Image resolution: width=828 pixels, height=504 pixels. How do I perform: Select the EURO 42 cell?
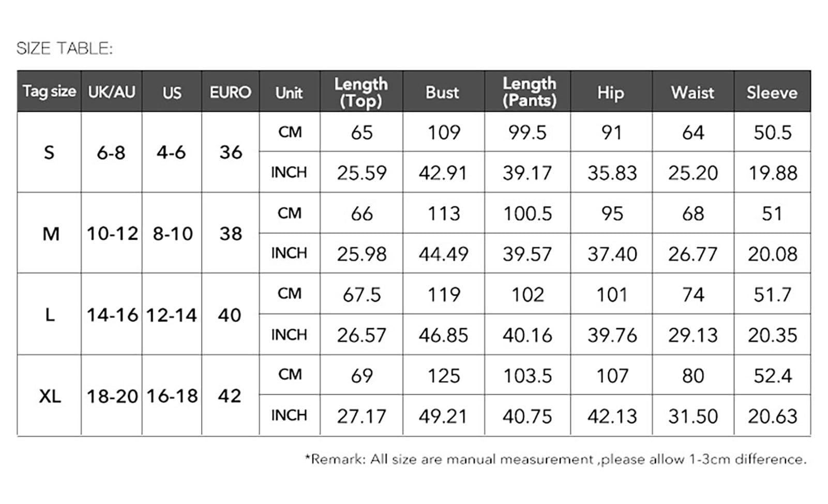(230, 395)
